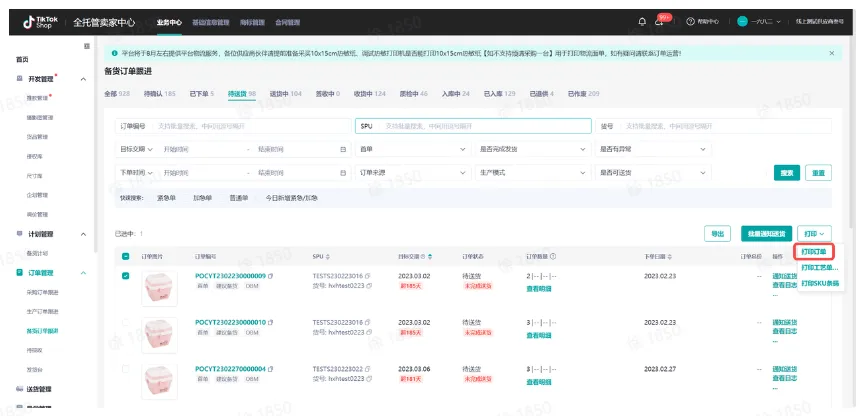Open product thumbnail of order POCYT2302270000004
This screenshot has width=866, height=416.
point(160,382)
